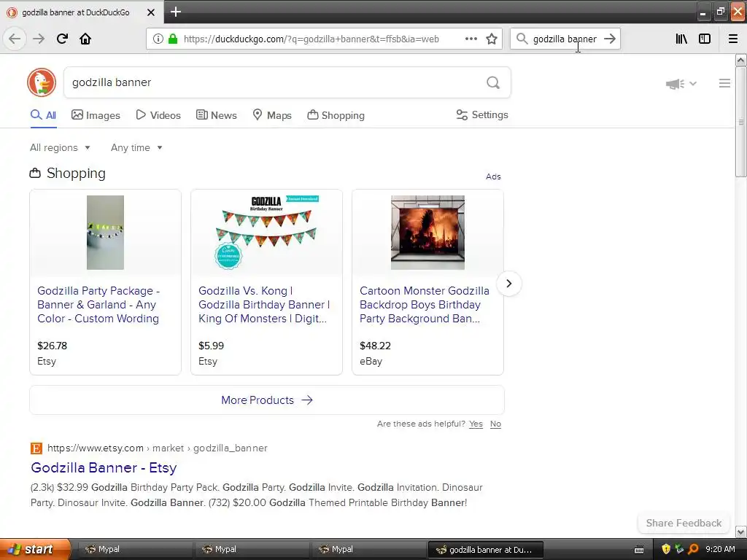Open page actions three-dot menu
Image resolution: width=747 pixels, height=560 pixels.
[471, 39]
